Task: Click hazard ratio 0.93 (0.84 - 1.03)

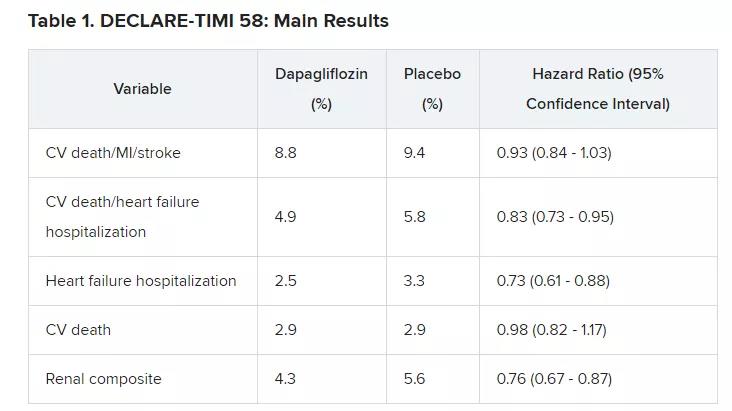Action: tap(554, 153)
